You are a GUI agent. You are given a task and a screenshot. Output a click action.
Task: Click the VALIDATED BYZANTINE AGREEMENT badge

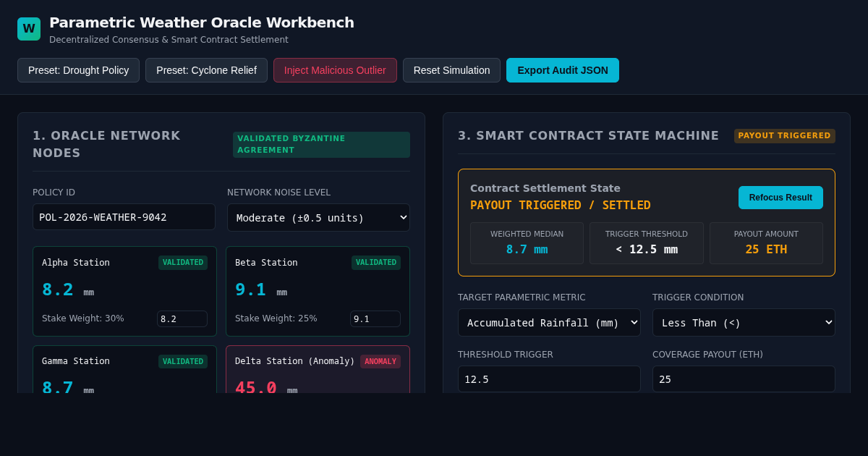321,145
